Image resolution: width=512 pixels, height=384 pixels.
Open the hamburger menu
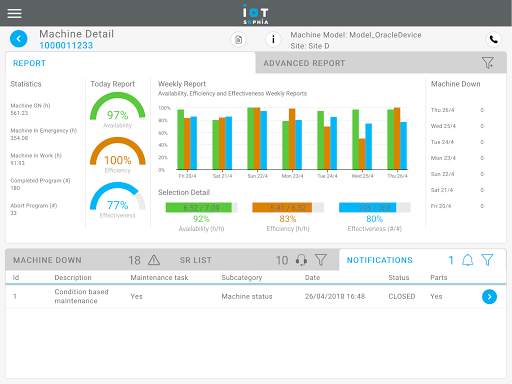14,13
